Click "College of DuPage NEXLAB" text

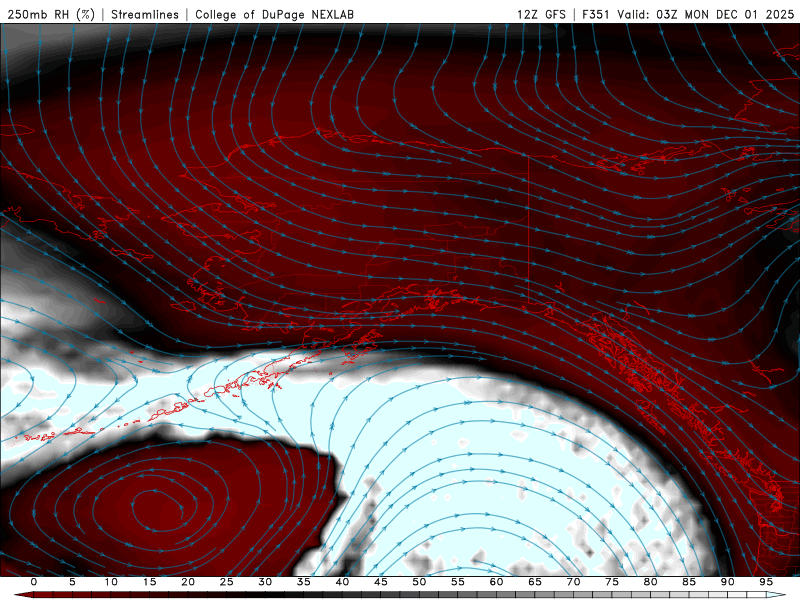[x=274, y=14]
